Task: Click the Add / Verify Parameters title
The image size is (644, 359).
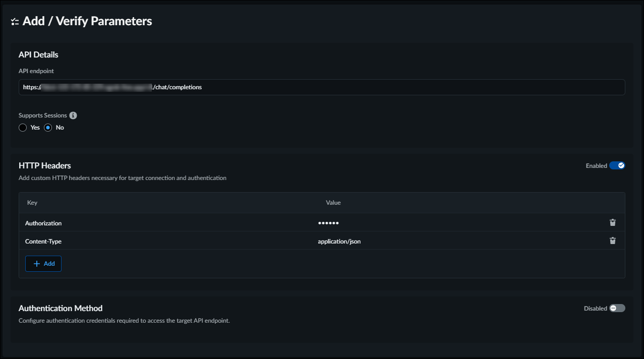Action: pos(87,21)
